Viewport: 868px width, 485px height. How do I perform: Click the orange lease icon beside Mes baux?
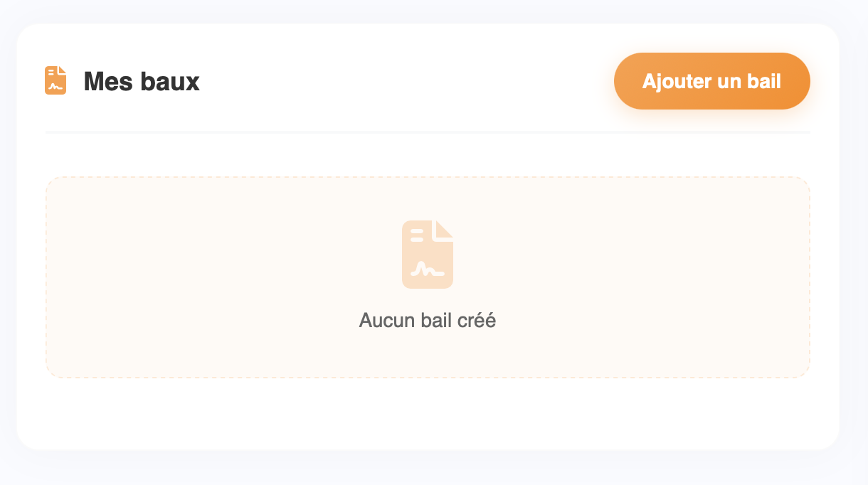[x=55, y=80]
